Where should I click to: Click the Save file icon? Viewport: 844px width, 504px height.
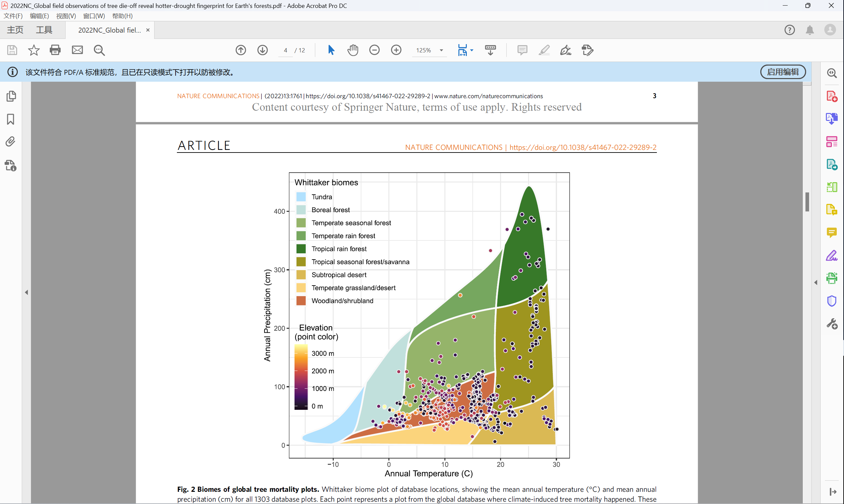(12, 50)
